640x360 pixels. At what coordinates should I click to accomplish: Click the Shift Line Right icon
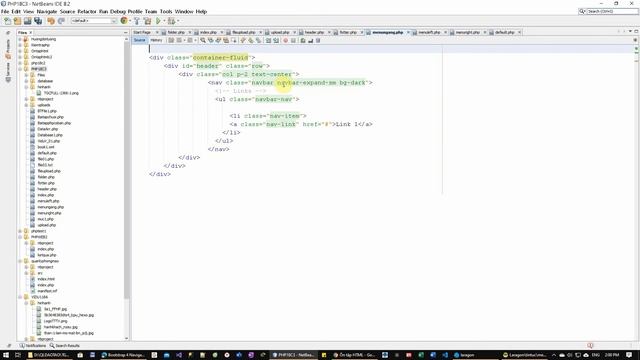[x=276, y=40]
